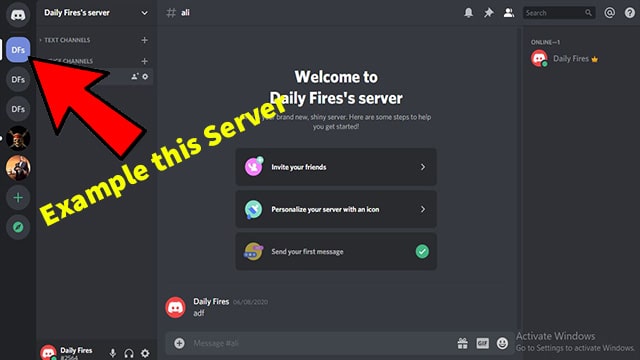Click Daily Fires message author name
Image resolution: width=640 pixels, height=360 pixels.
coord(211,302)
